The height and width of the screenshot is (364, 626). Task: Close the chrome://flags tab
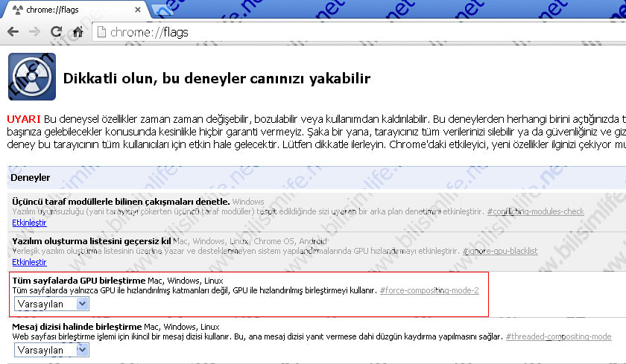coord(138,10)
